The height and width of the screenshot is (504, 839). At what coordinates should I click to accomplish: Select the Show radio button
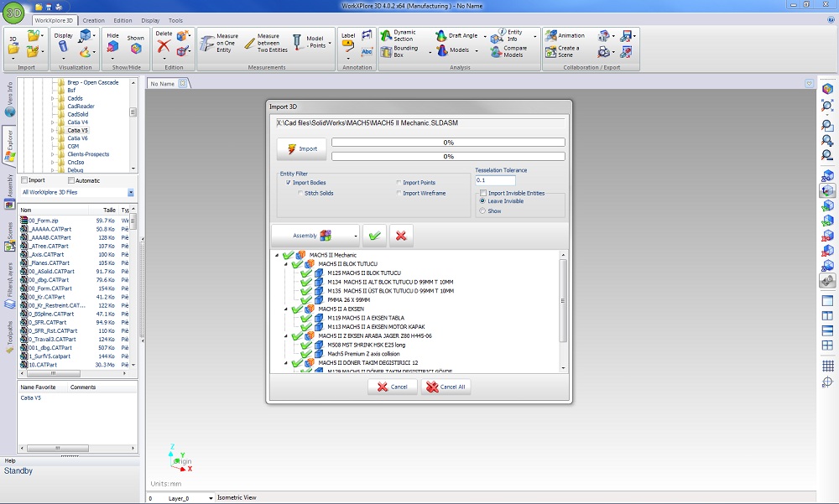pos(482,210)
